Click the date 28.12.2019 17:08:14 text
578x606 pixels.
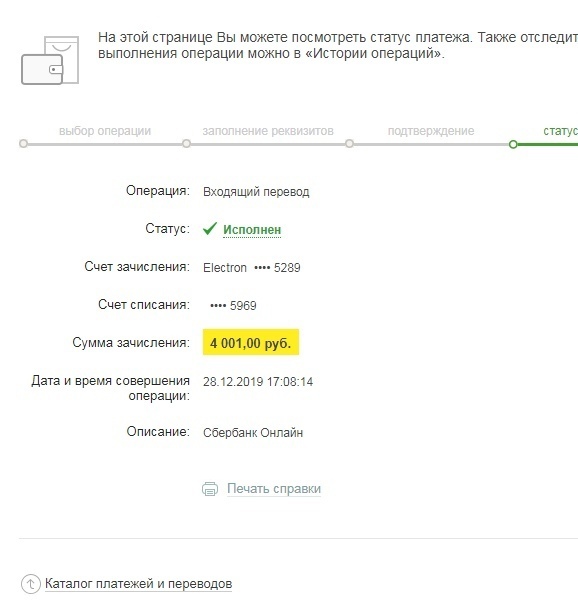258,381
